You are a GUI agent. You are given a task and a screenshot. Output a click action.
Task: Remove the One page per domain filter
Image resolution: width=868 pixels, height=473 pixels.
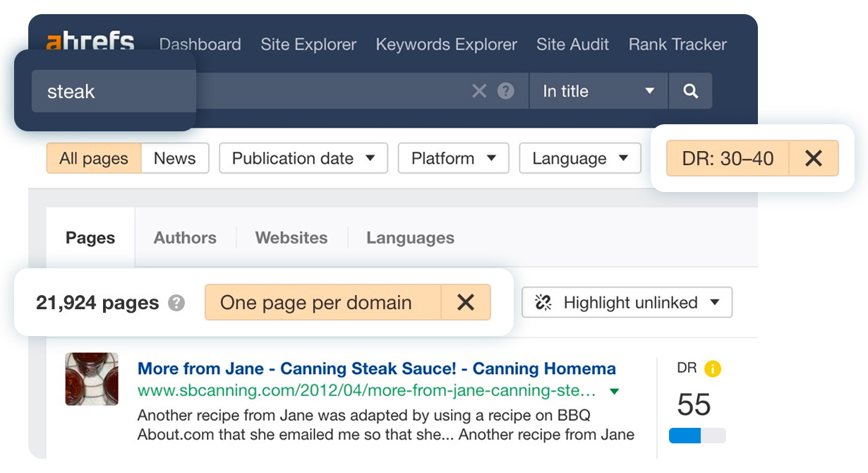tap(466, 302)
